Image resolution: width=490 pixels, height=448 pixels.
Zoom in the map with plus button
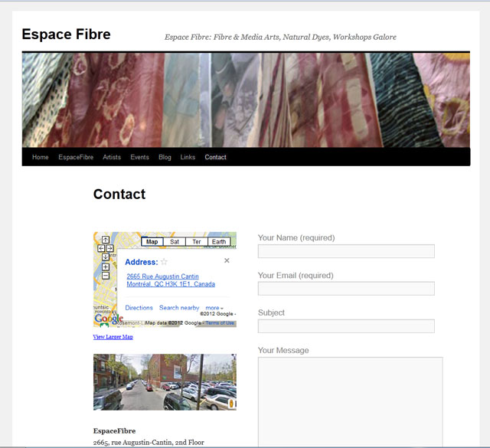point(106,267)
